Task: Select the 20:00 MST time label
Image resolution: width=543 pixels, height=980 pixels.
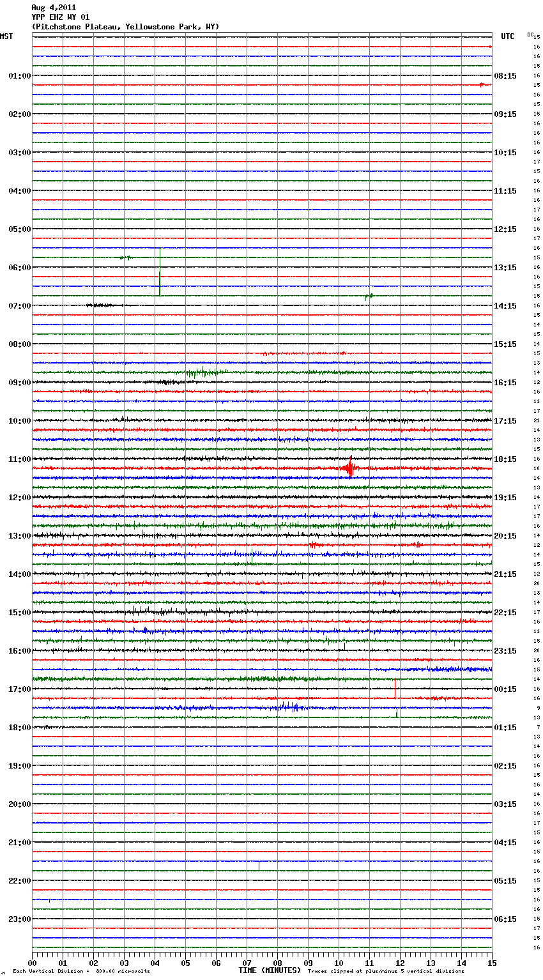Action: tap(20, 804)
